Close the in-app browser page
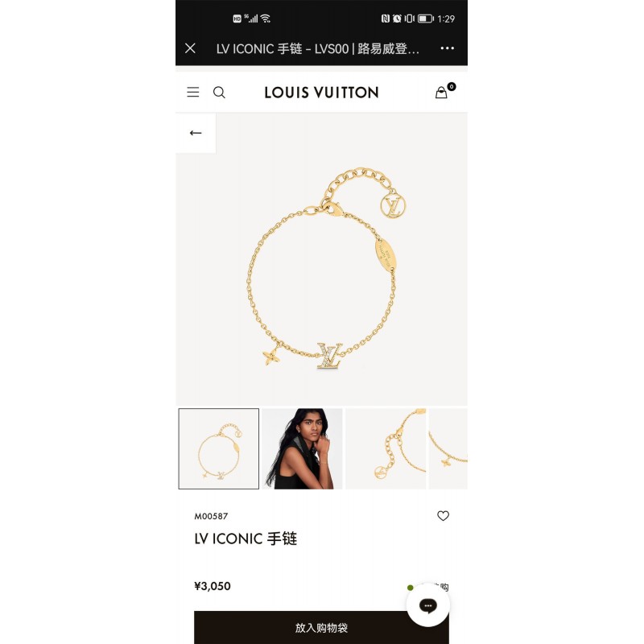This screenshot has height=644, width=644. 190,48
